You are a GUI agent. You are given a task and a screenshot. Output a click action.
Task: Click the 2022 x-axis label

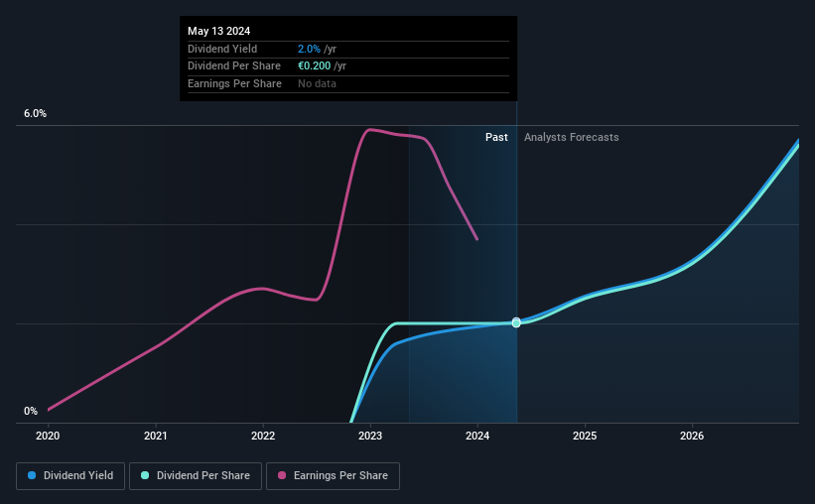pyautogui.click(x=263, y=436)
